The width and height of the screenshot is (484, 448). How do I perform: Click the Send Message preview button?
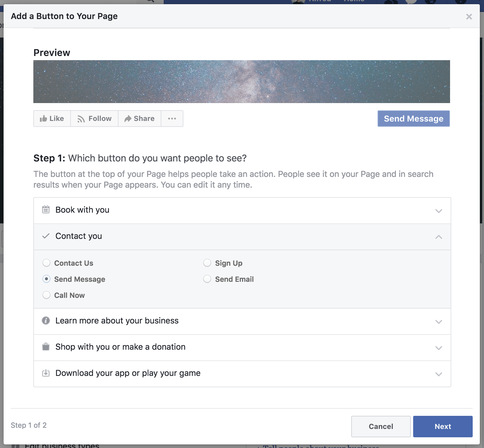pos(413,118)
